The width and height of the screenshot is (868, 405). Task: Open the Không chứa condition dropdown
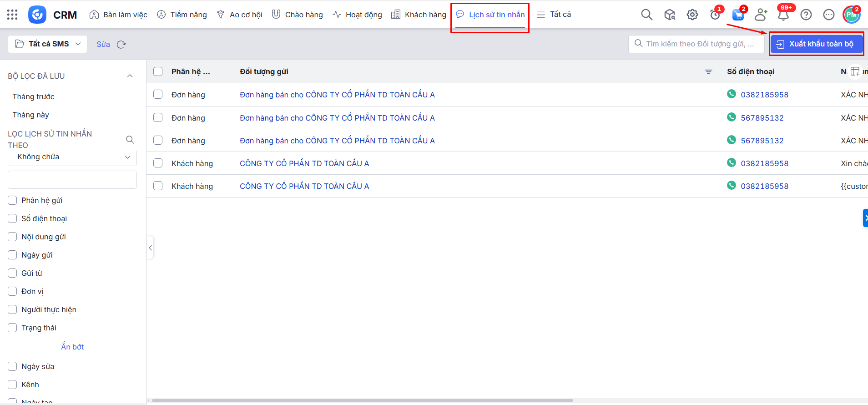pos(72,157)
